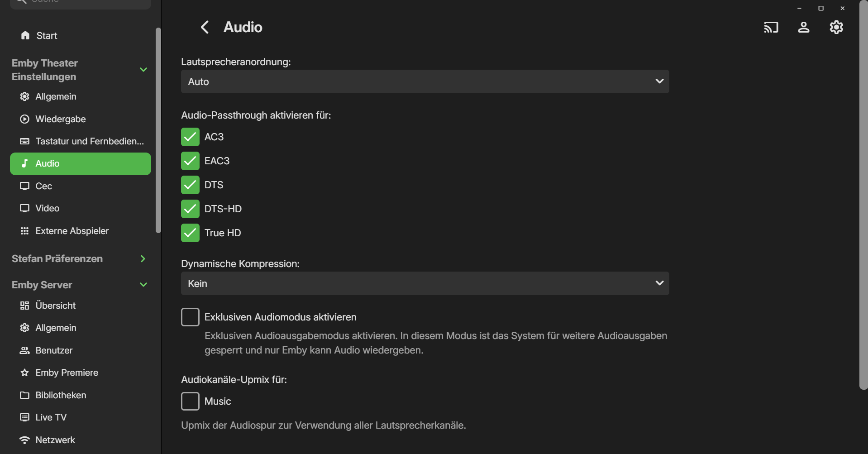Open Emby Premiere page
The image size is (868, 454).
(x=67, y=373)
